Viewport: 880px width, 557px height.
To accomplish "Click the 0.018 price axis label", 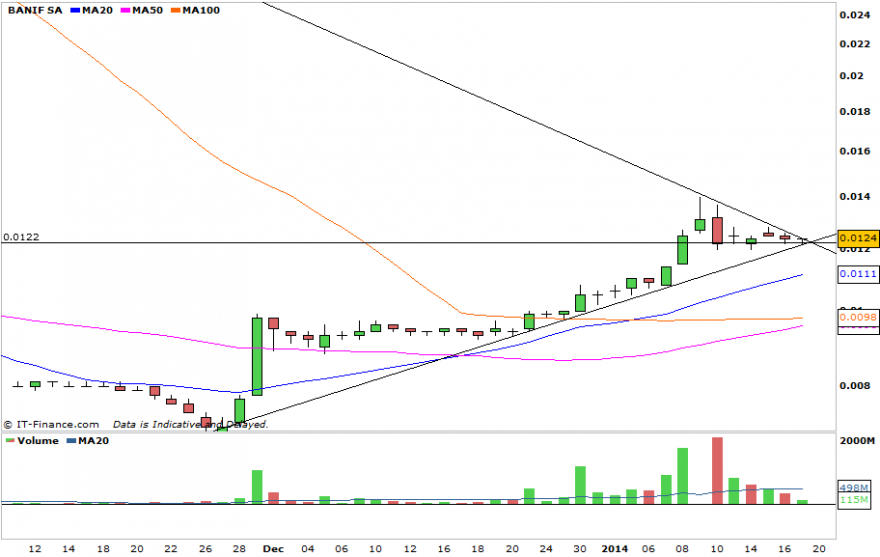I will pyautogui.click(x=855, y=112).
